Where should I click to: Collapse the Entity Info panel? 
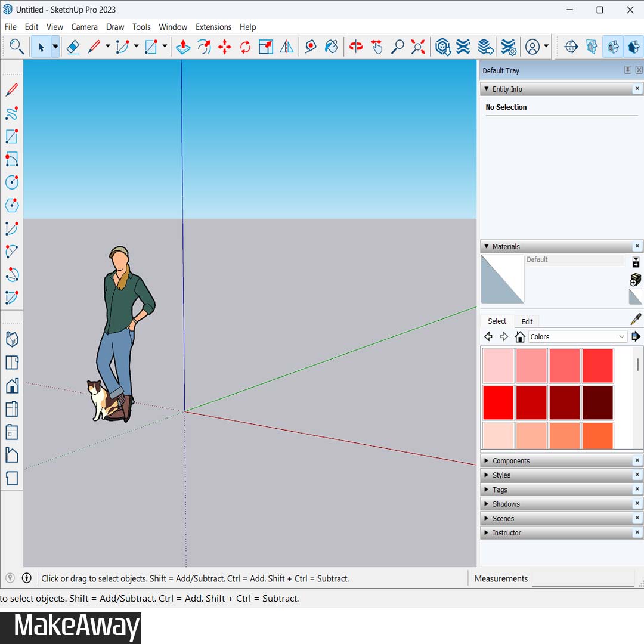click(x=487, y=89)
